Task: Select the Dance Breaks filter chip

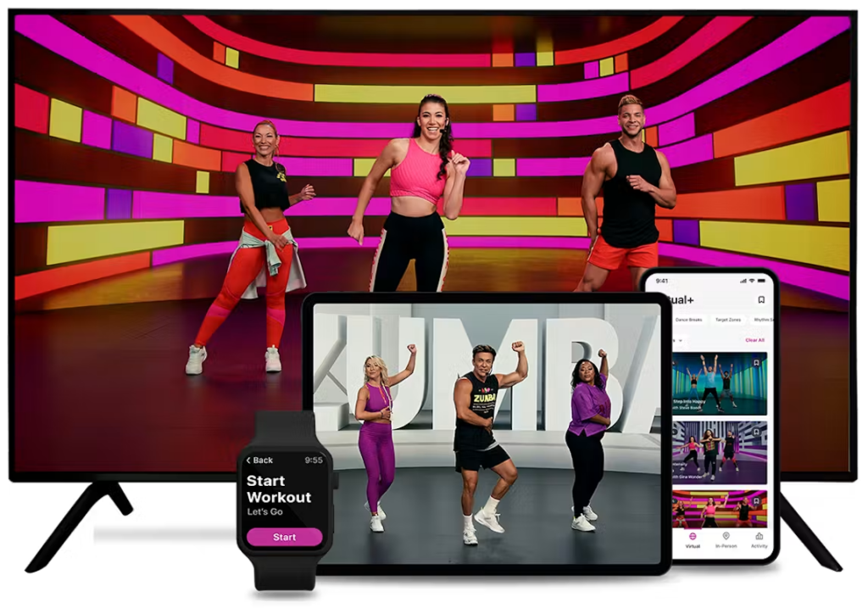Action: (688, 320)
